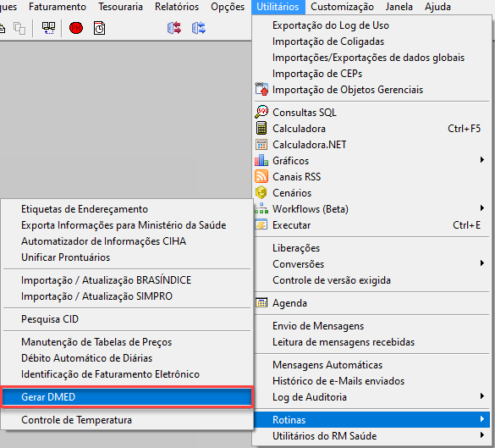Click the Canais RSS orange icon
This screenshot has width=495, height=448.
pyautogui.click(x=261, y=176)
